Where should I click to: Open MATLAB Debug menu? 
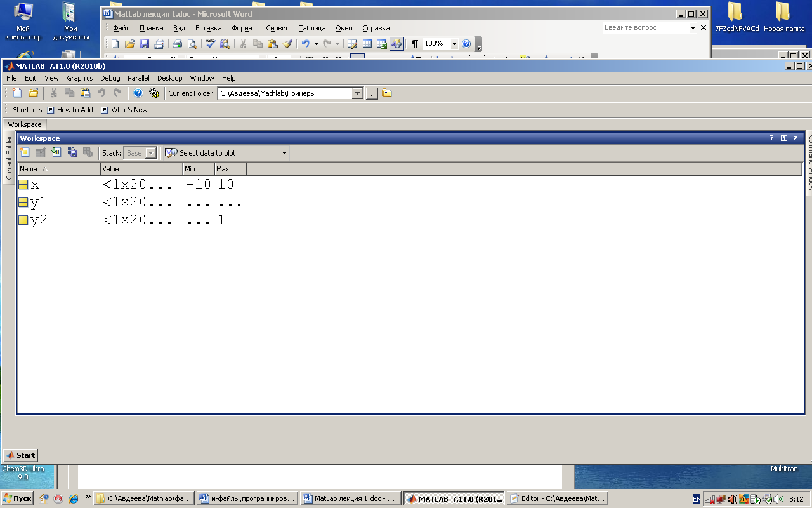tap(110, 78)
